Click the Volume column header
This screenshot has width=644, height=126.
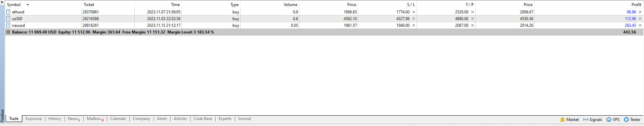pos(291,5)
